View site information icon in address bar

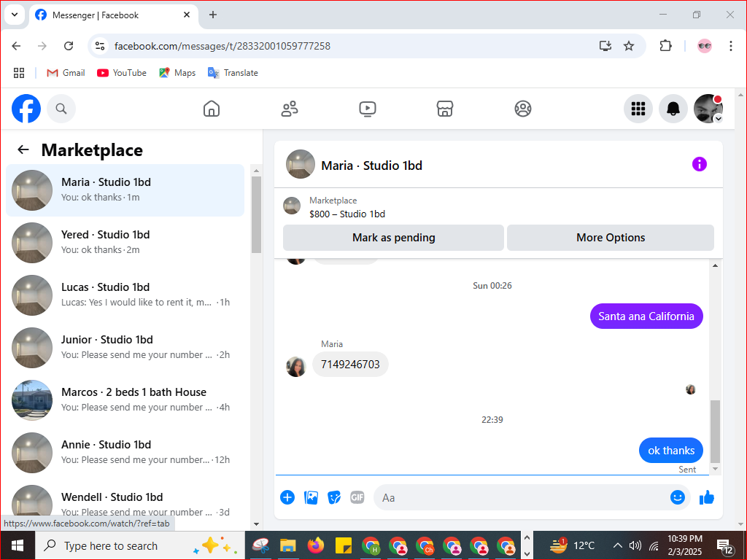(99, 46)
